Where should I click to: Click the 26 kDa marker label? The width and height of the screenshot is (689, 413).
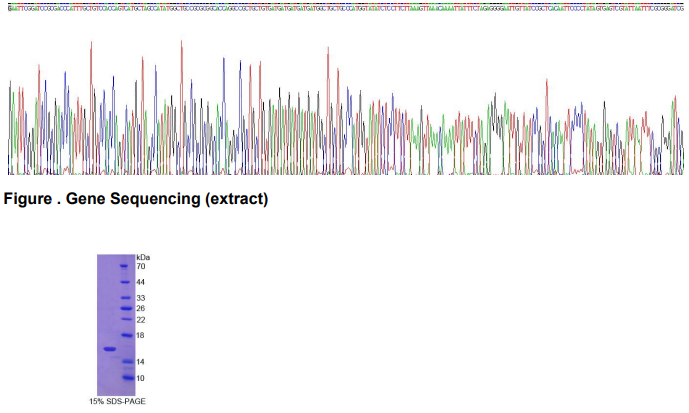(141, 308)
